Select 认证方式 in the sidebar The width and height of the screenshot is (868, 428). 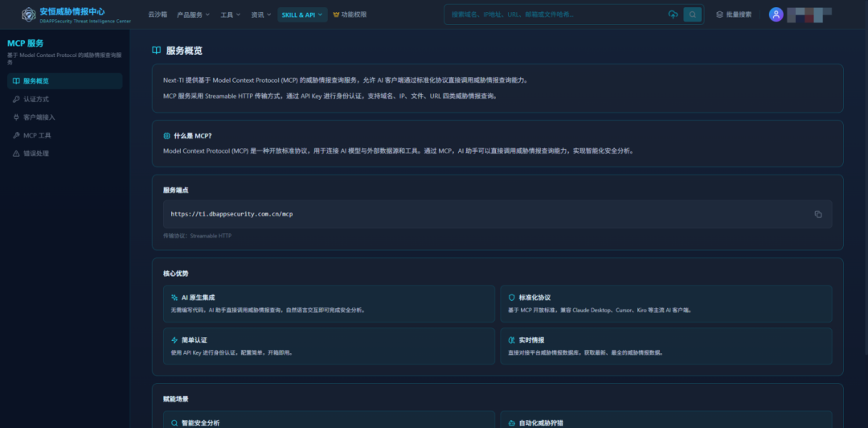point(65,99)
